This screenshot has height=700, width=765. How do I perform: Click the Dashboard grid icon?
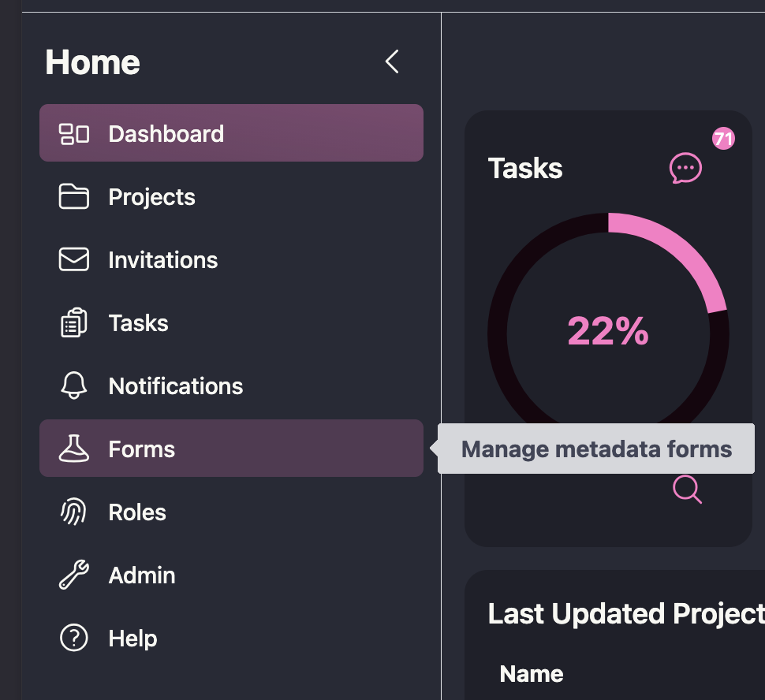point(73,134)
